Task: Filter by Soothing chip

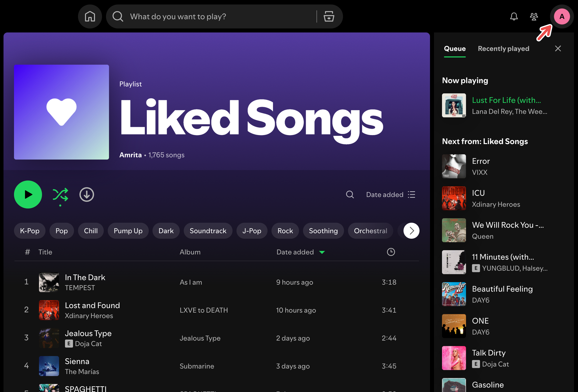Action: tap(323, 231)
